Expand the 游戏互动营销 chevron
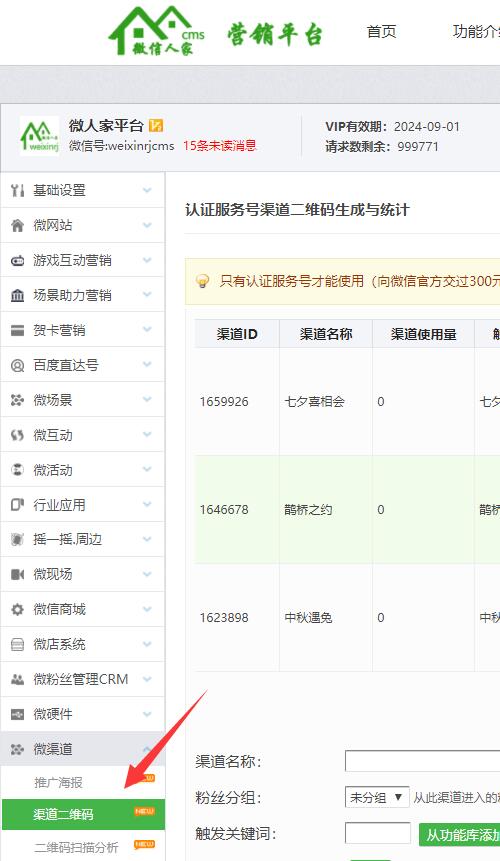The height and width of the screenshot is (861, 500). pos(147,260)
